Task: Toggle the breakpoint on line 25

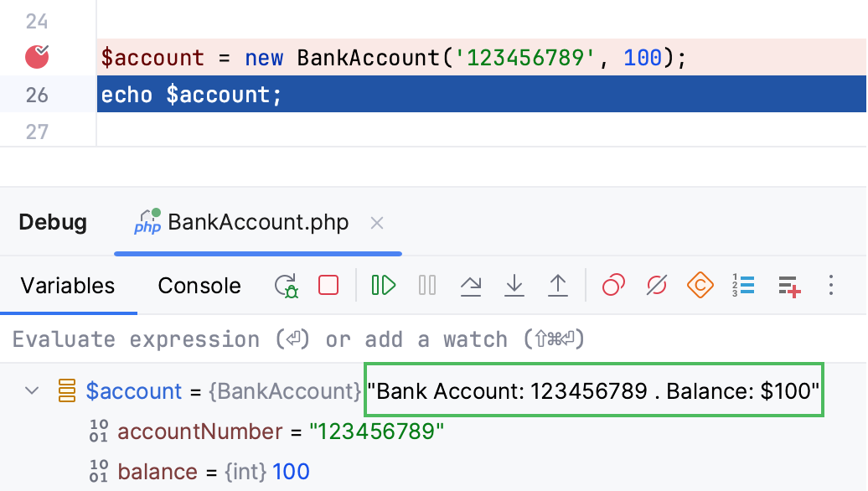Action: pyautogui.click(x=38, y=57)
